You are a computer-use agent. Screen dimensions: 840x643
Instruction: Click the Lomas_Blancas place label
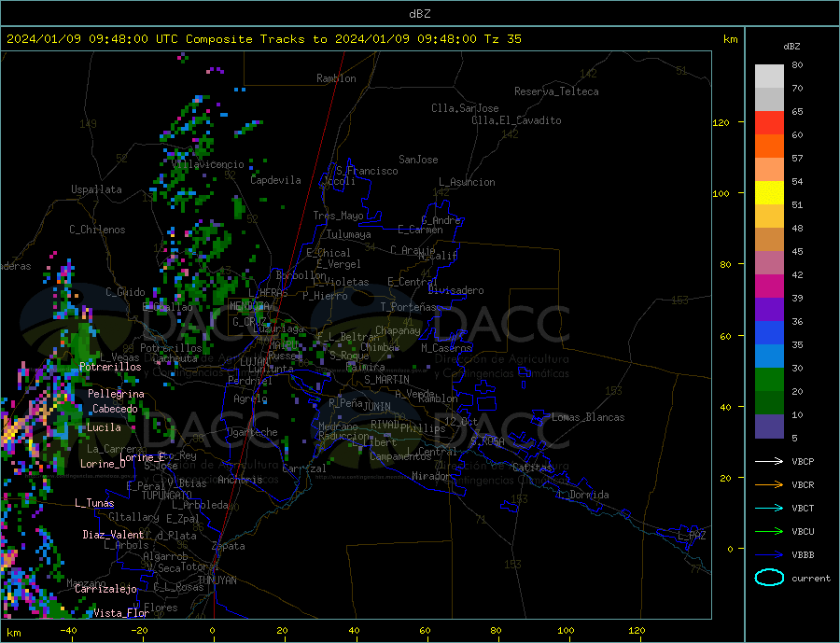coord(588,417)
